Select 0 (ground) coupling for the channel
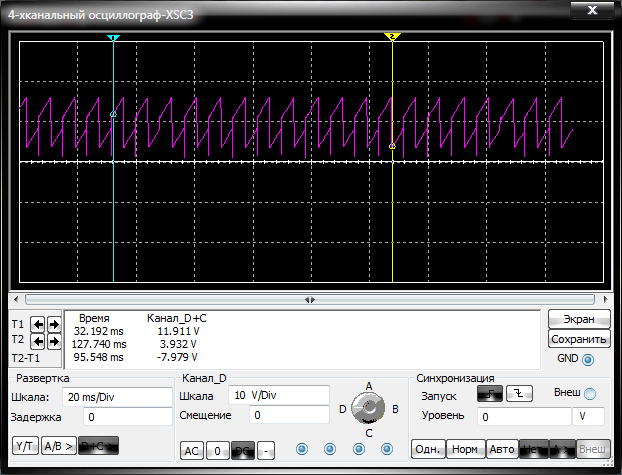This screenshot has width=622, height=475. [217, 451]
